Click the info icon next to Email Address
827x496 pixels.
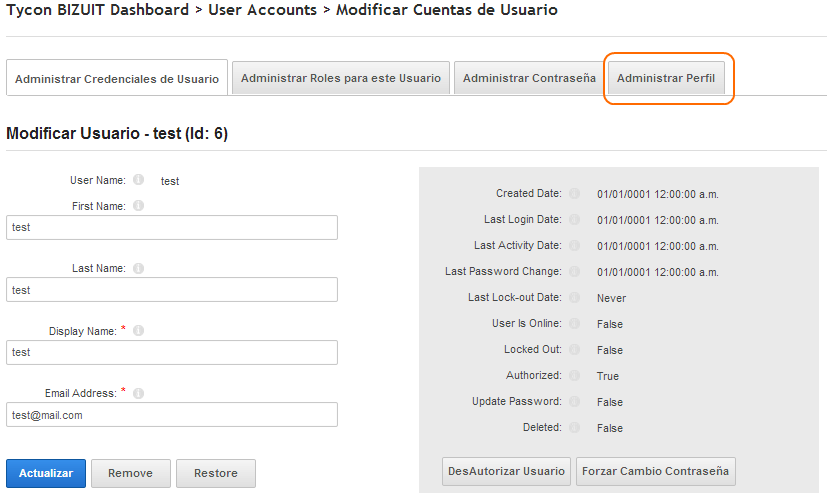[138, 393]
